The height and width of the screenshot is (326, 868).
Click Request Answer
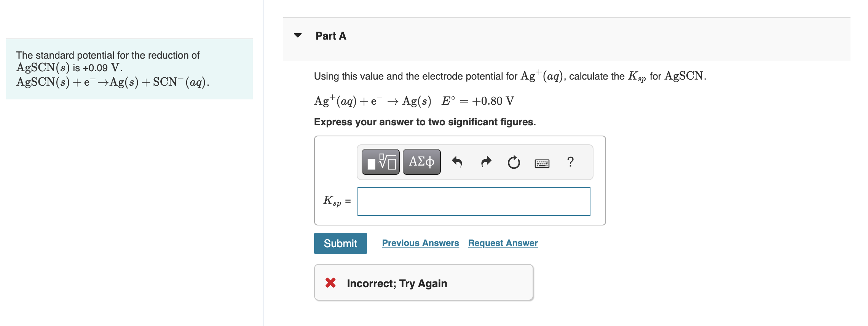[502, 243]
